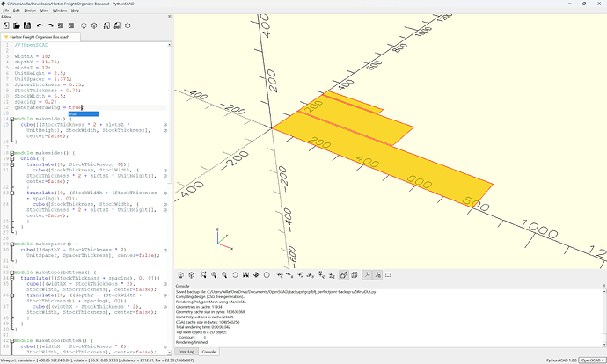Close the Editor panel
This screenshot has height=364, width=607.
[169, 16]
